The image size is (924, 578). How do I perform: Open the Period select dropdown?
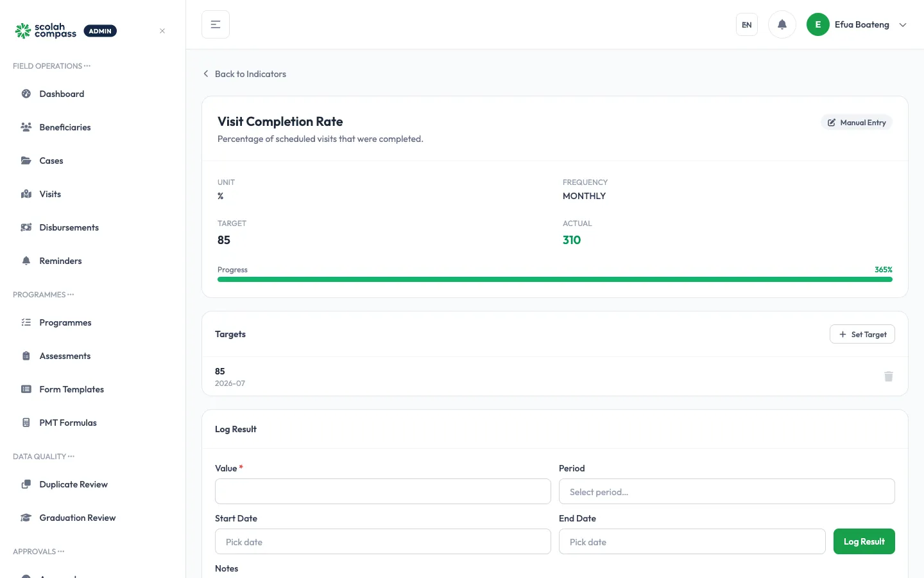tap(727, 491)
